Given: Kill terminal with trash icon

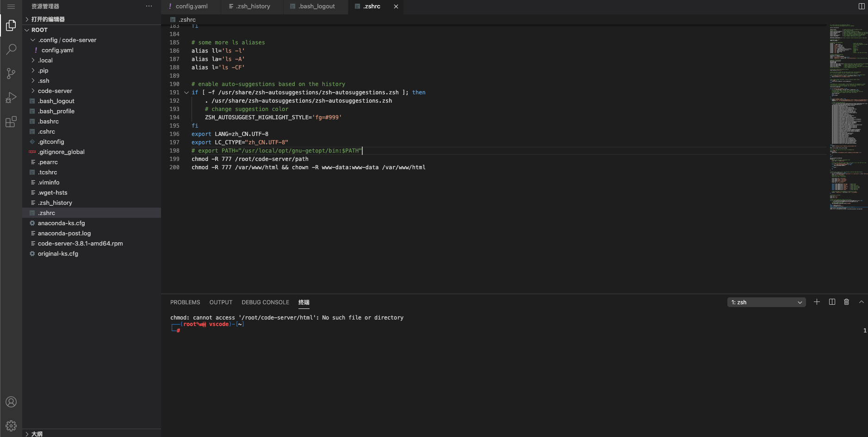Looking at the screenshot, I should [x=846, y=302].
